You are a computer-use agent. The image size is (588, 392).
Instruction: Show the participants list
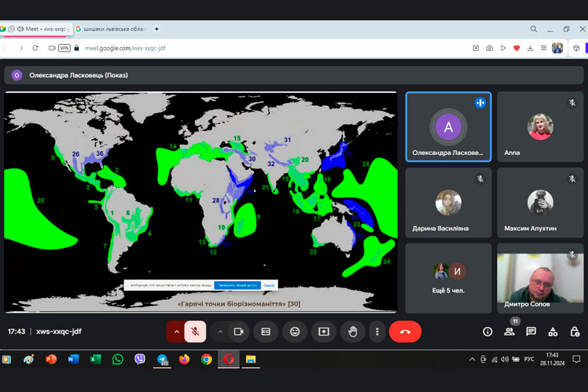tap(509, 331)
